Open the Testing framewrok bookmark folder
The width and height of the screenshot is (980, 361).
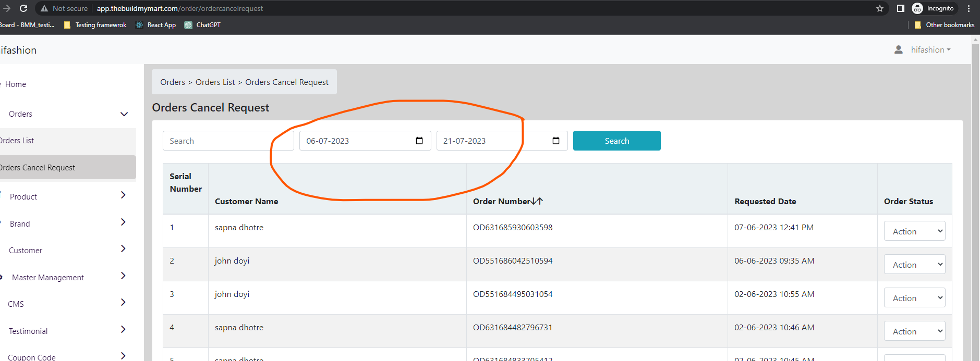pos(95,25)
